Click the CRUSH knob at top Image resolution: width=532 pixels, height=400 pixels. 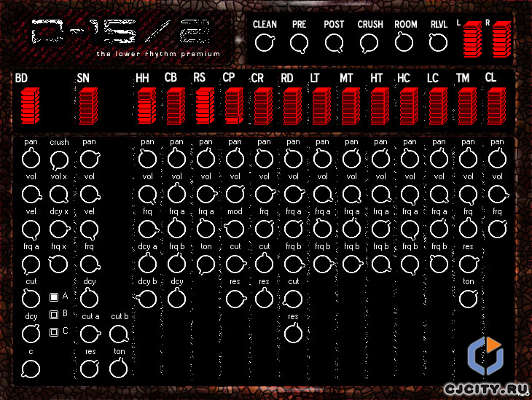369,44
